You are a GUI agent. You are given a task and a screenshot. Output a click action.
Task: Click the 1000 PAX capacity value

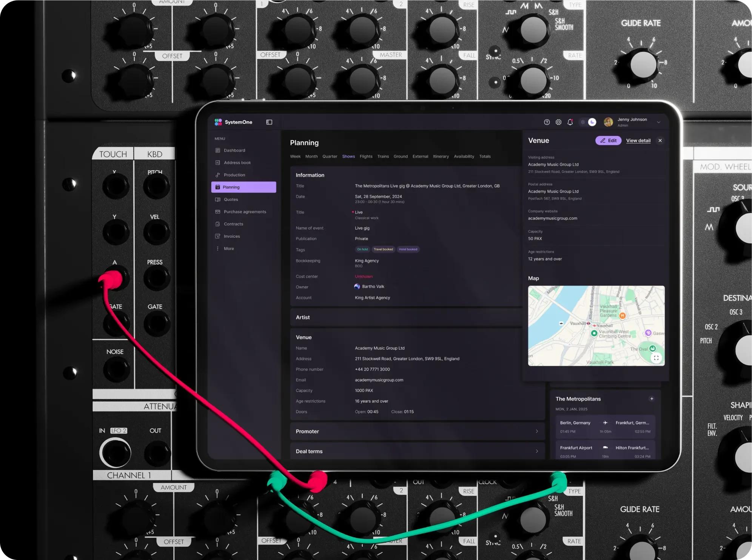pyautogui.click(x=364, y=391)
